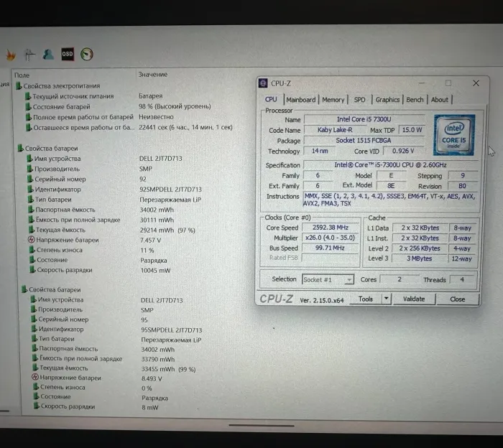The image size is (503, 448).
Task: Click the 'Значение' column header
Action: pyautogui.click(x=152, y=75)
